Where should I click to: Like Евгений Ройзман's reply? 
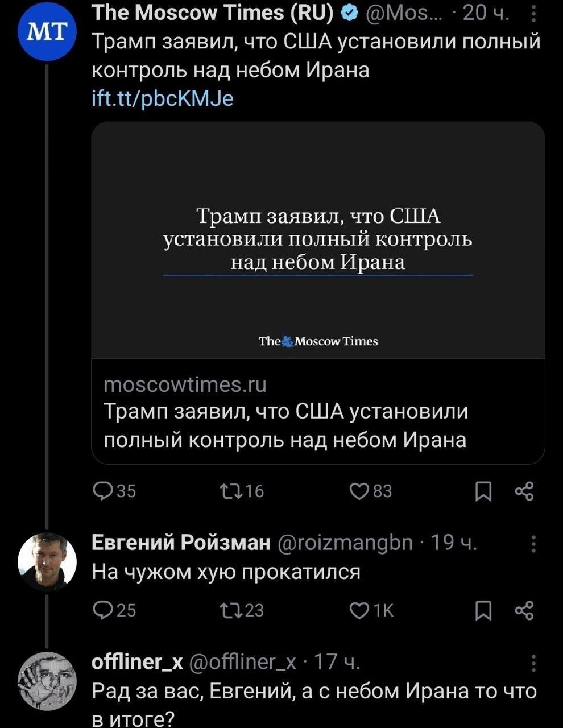coord(371,610)
